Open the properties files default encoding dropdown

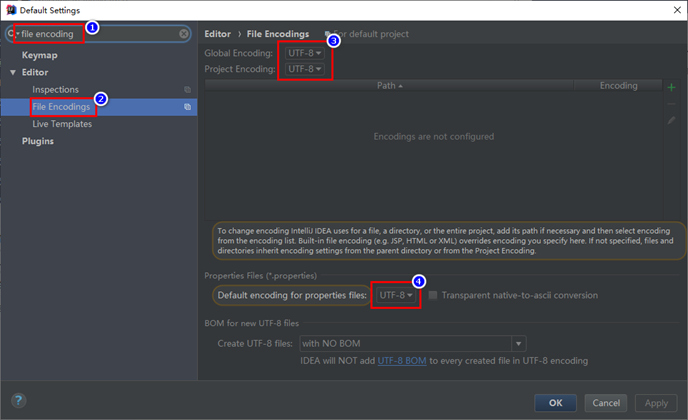click(396, 295)
